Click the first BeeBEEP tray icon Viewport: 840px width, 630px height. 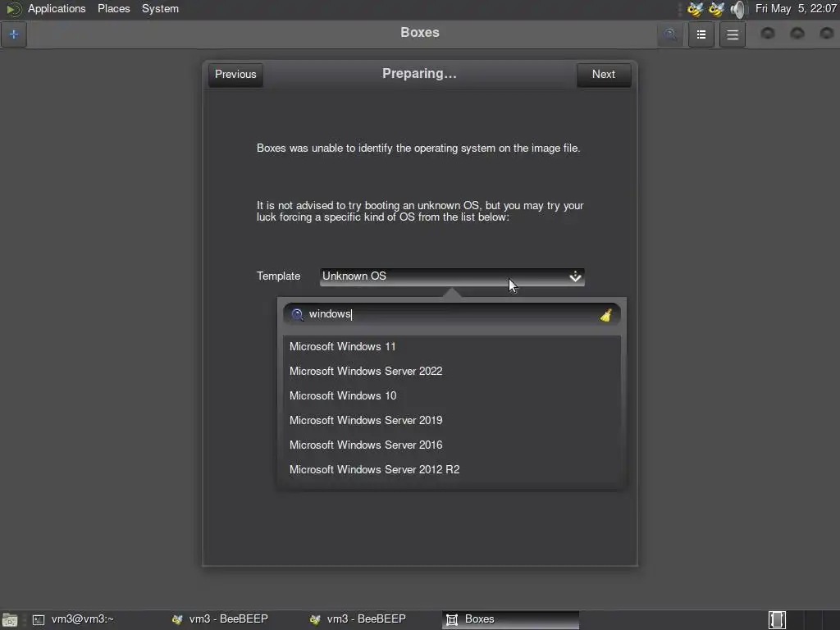pos(696,9)
